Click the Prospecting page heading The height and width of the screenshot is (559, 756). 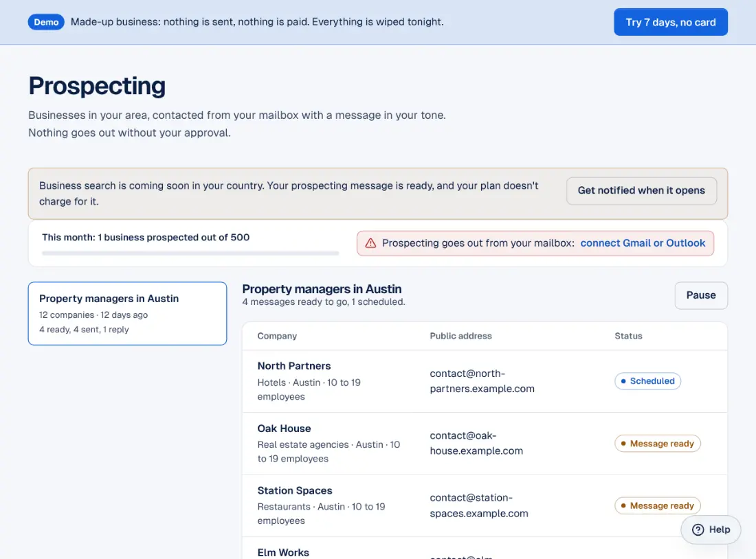click(x=97, y=87)
